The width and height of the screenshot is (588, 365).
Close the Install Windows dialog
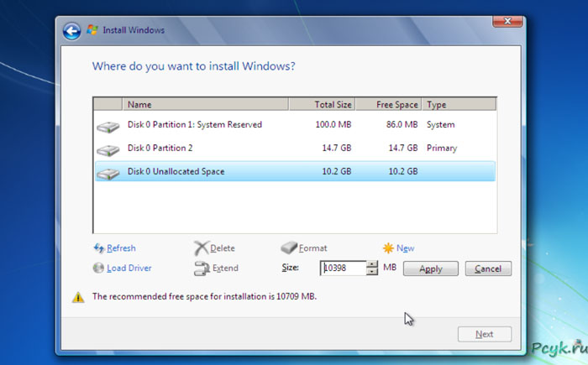pyautogui.click(x=502, y=20)
